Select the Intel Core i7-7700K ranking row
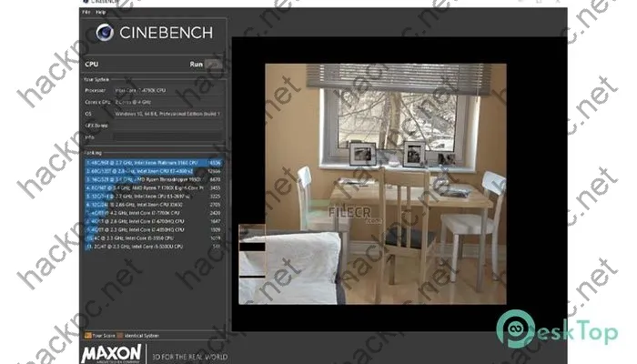 tap(154, 213)
